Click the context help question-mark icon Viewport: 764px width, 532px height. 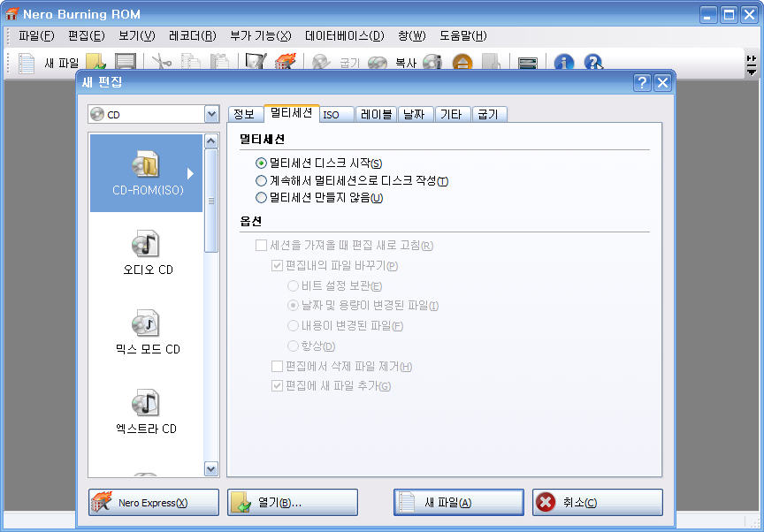pos(593,62)
